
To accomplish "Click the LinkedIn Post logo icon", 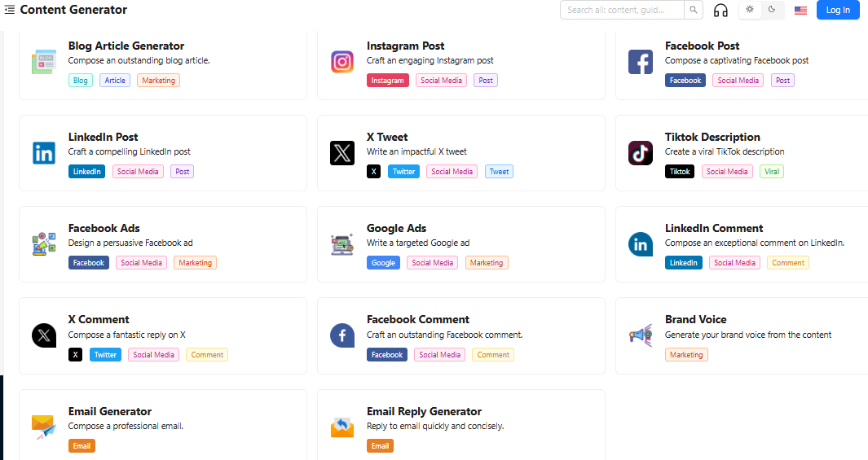I will tap(44, 152).
